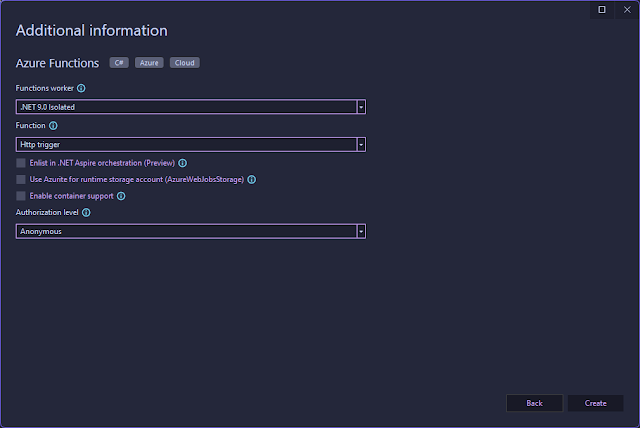640x428 pixels.
Task: Click the Cloud tag
Action: coord(184,63)
